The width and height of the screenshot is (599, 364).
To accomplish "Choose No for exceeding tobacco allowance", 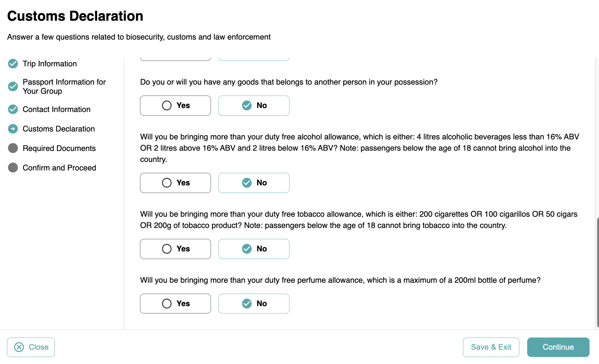I will pos(254,249).
